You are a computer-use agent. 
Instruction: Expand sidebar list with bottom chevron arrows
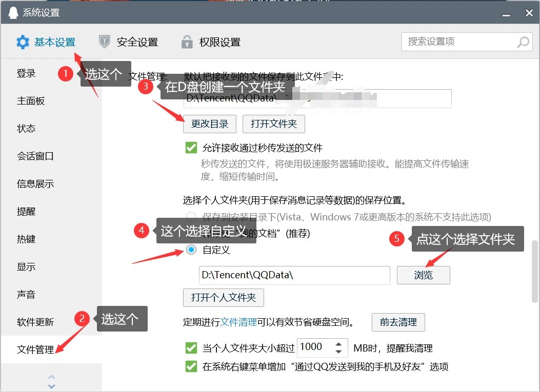coord(51,381)
